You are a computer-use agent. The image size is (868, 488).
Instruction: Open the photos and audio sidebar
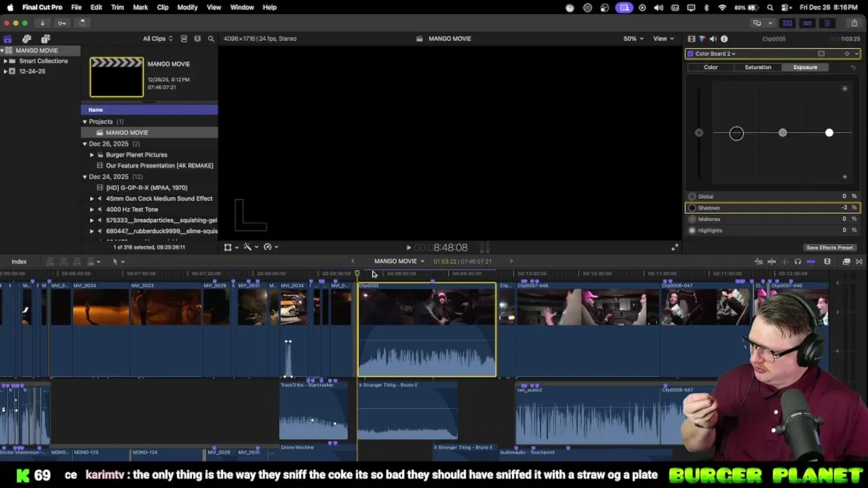[26, 39]
